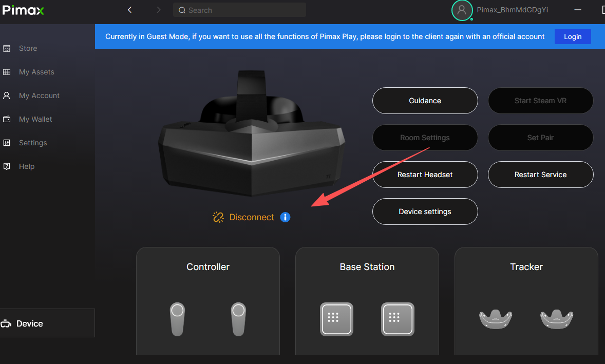Click the My Account person icon
The image size is (605, 364).
(x=7, y=95)
